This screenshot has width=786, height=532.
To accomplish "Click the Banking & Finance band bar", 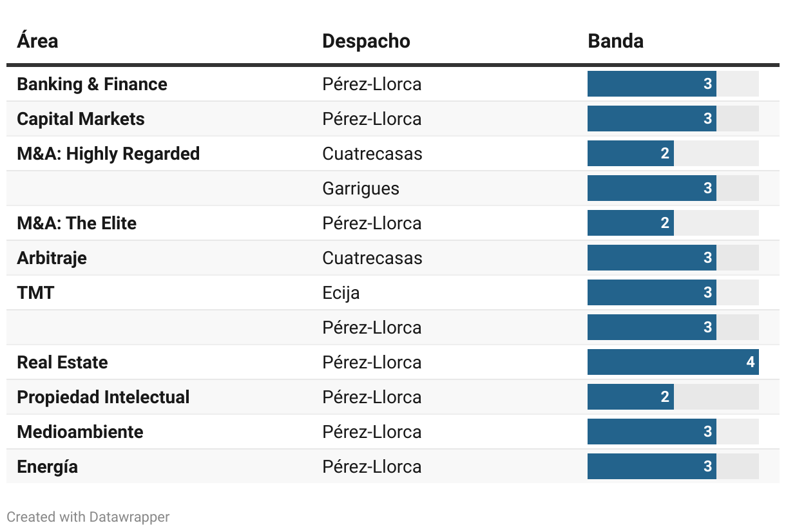I will pos(651,84).
